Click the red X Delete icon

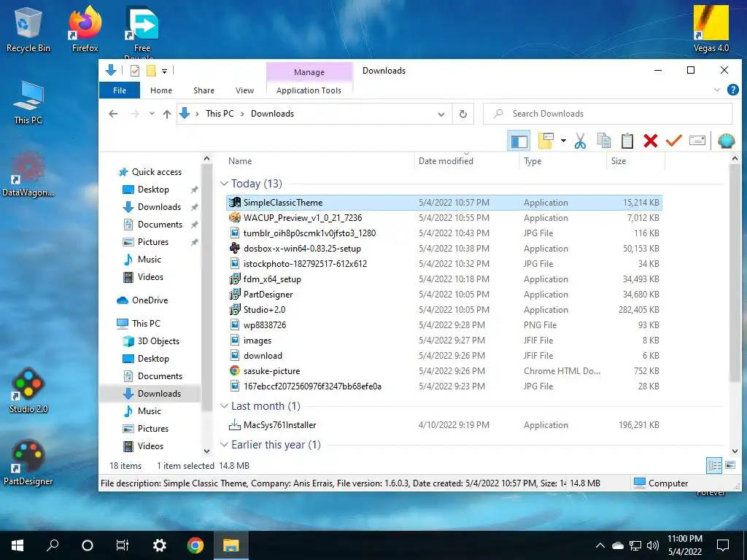pos(650,141)
